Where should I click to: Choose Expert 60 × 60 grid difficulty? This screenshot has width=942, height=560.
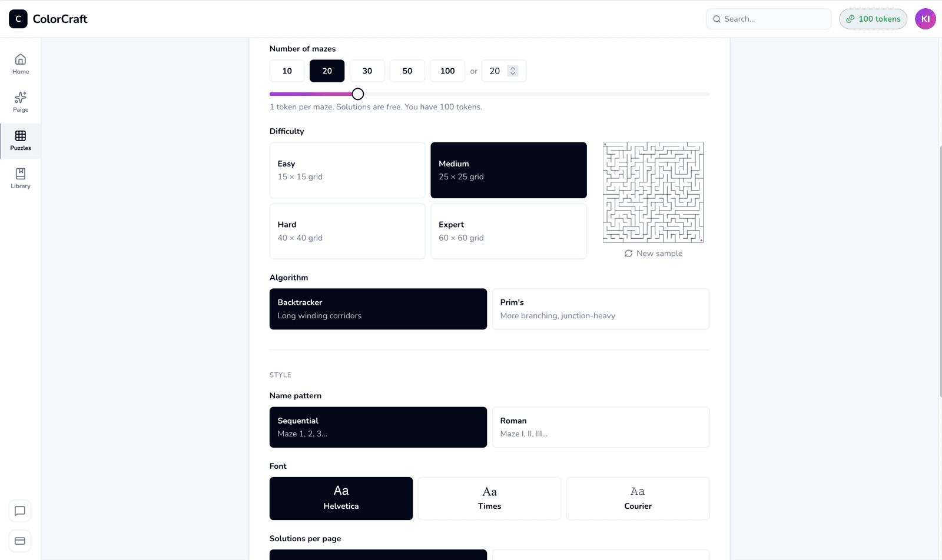509,231
